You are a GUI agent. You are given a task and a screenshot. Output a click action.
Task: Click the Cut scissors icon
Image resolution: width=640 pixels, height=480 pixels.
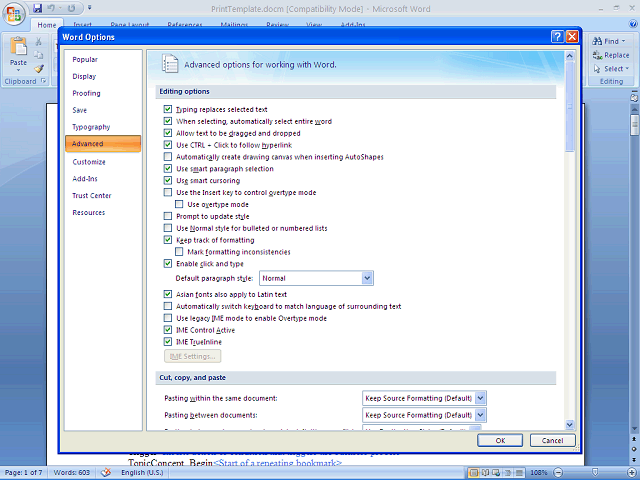(x=39, y=41)
